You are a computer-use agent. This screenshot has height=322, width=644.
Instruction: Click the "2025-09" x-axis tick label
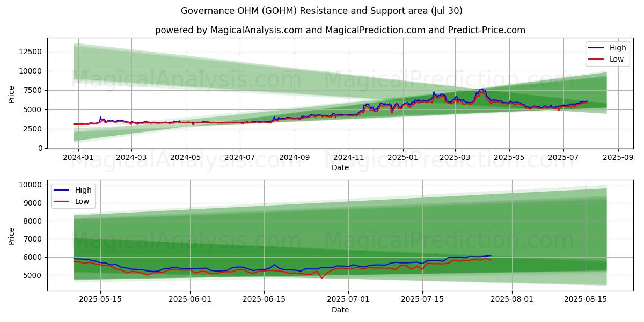point(618,157)
